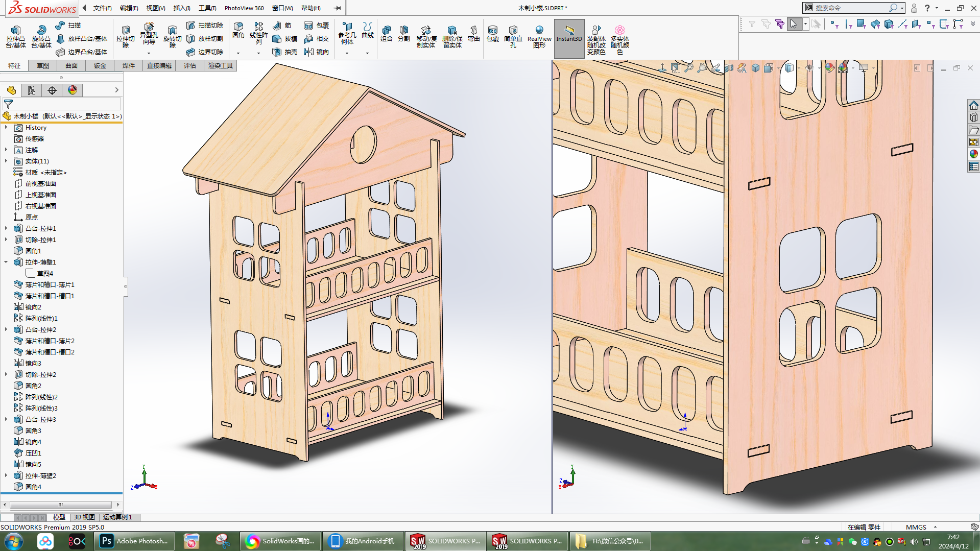Expand the 凸台-拉伸2 feature node
This screenshot has height=551, width=980.
(x=6, y=329)
